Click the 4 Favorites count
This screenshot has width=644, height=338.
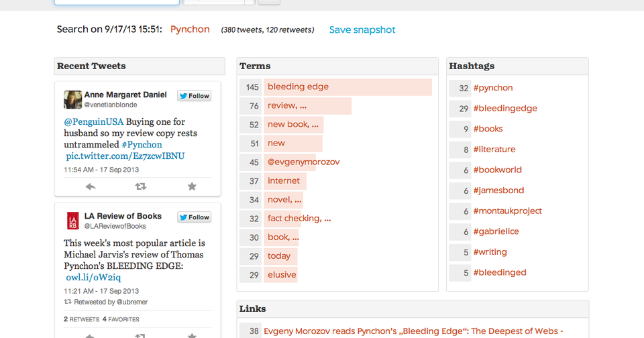point(121,319)
